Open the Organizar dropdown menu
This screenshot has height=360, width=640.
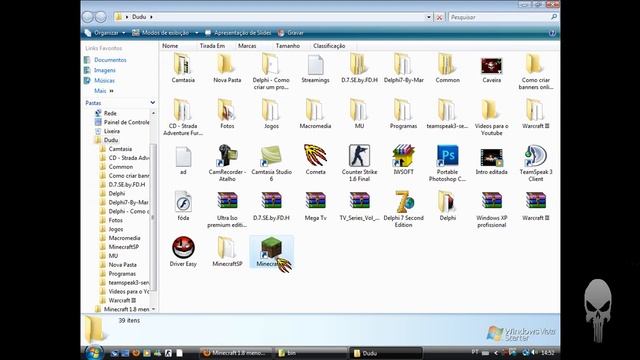pyautogui.click(x=105, y=33)
